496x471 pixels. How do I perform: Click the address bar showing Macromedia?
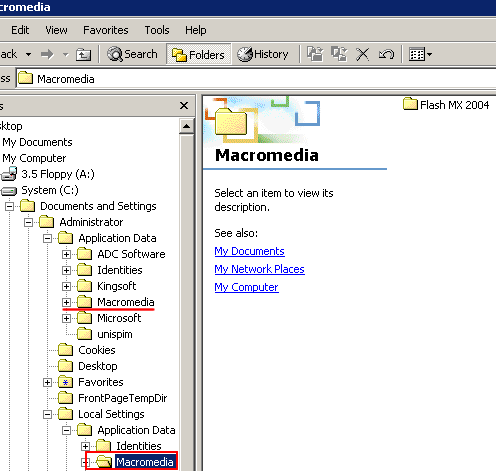point(256,79)
